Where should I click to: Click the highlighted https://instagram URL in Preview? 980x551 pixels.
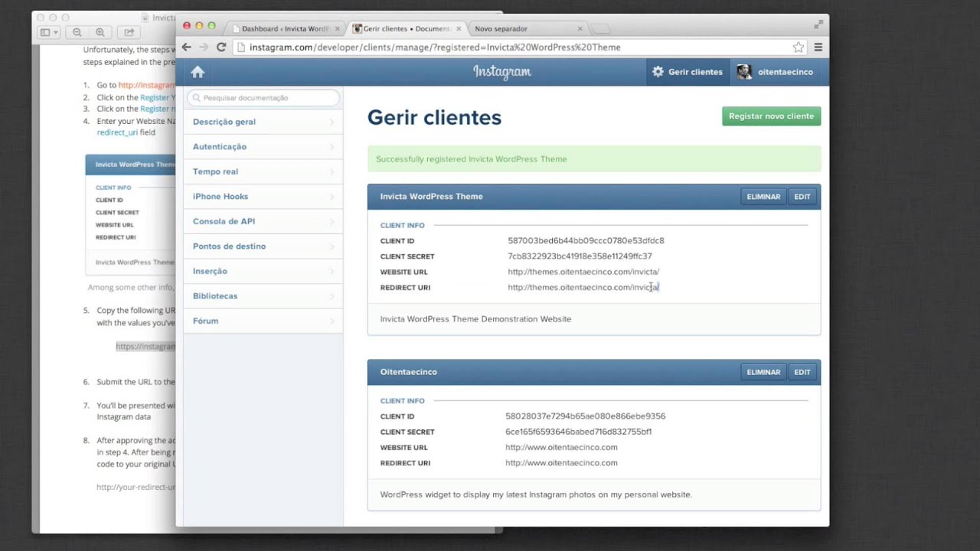point(145,347)
